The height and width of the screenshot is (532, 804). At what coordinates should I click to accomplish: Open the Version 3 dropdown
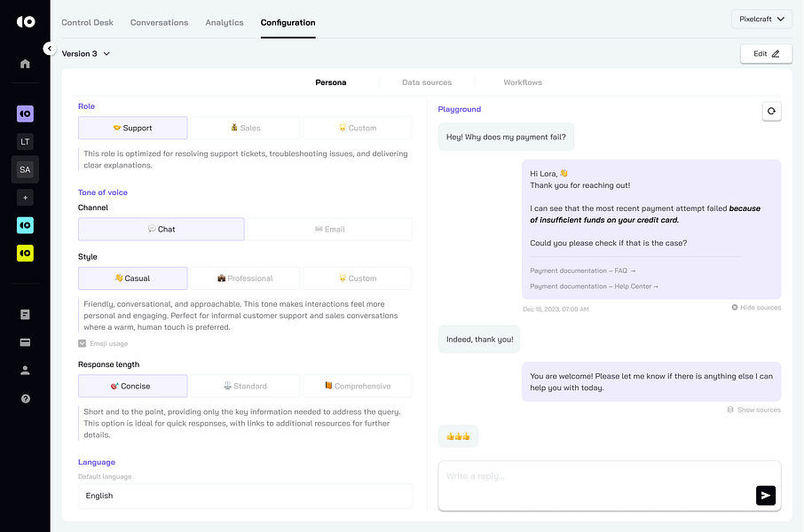click(x=84, y=53)
